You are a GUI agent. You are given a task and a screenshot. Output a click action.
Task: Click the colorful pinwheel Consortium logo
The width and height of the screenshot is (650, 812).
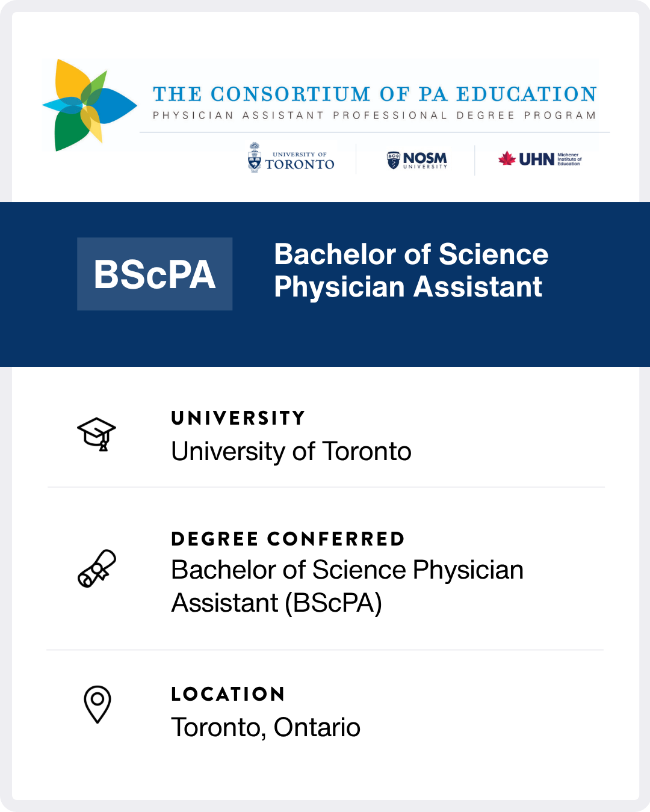tap(89, 105)
